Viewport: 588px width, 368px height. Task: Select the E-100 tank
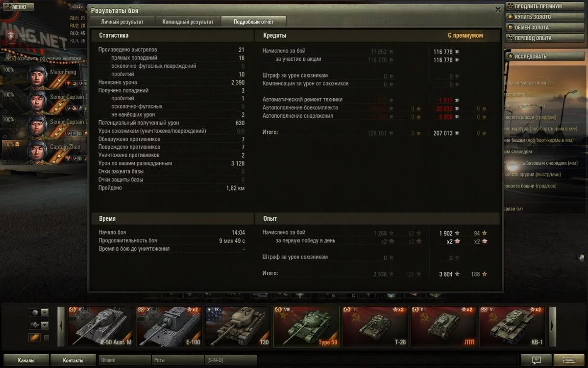169,326
